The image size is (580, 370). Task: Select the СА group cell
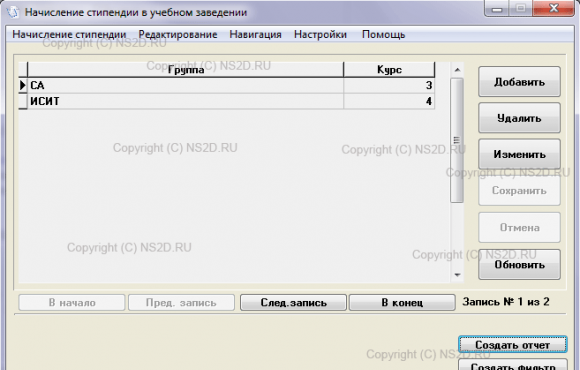coord(186,85)
